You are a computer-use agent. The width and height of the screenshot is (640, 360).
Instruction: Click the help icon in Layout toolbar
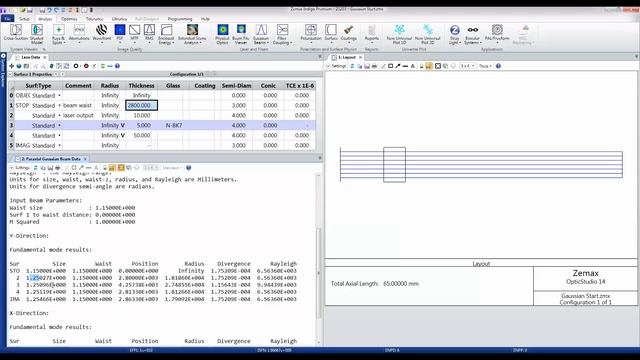pos(498,66)
